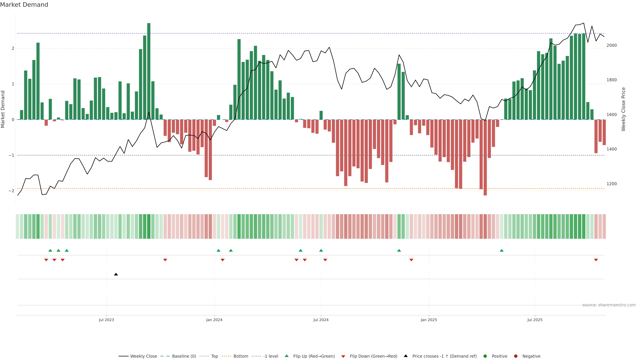Click the Jan 2024 x-axis label

pos(214,320)
